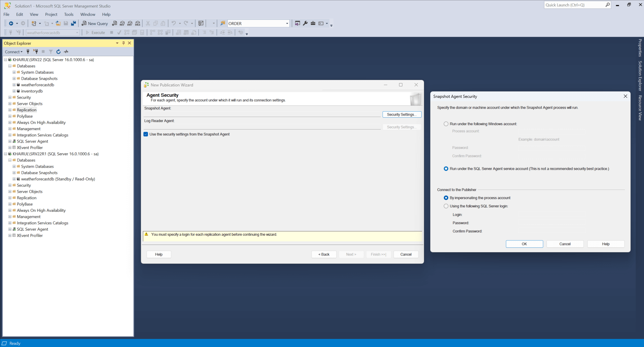Open an Analysis Services XMLA query

click(138, 24)
